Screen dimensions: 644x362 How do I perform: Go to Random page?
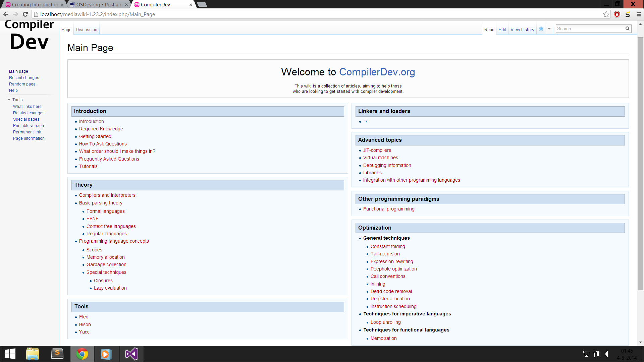[22, 84]
